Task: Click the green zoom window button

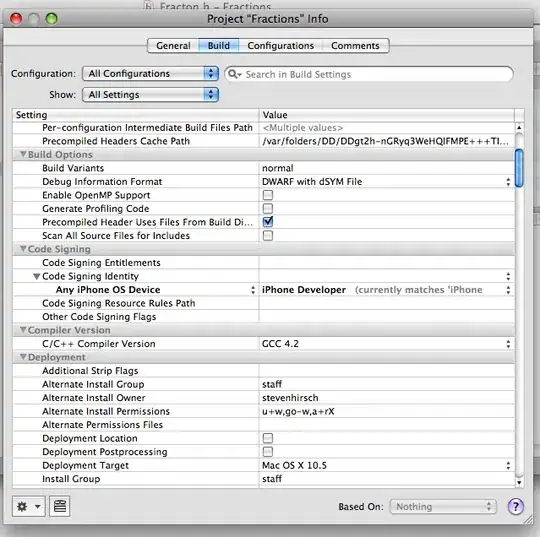Action: pyautogui.click(x=52, y=18)
